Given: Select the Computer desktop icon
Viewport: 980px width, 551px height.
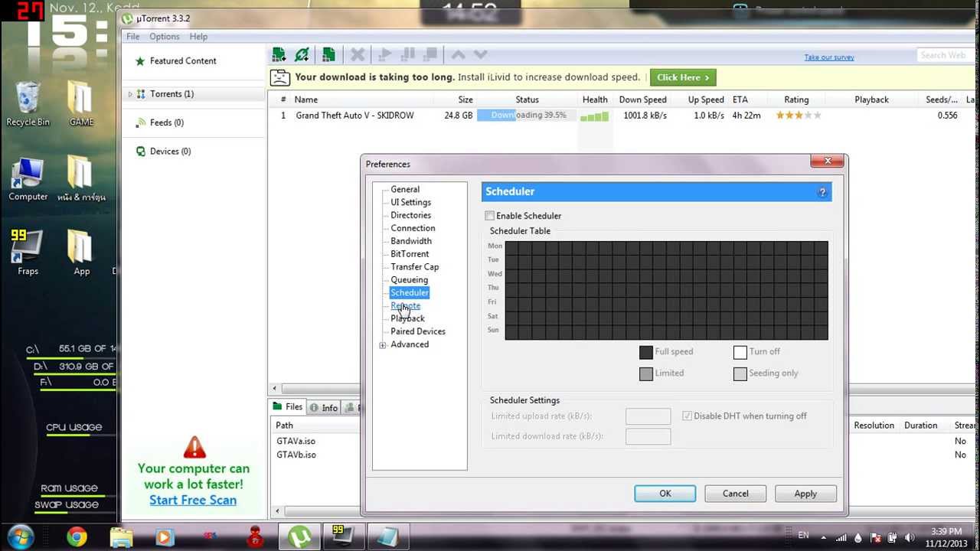Looking at the screenshot, I should [28, 179].
